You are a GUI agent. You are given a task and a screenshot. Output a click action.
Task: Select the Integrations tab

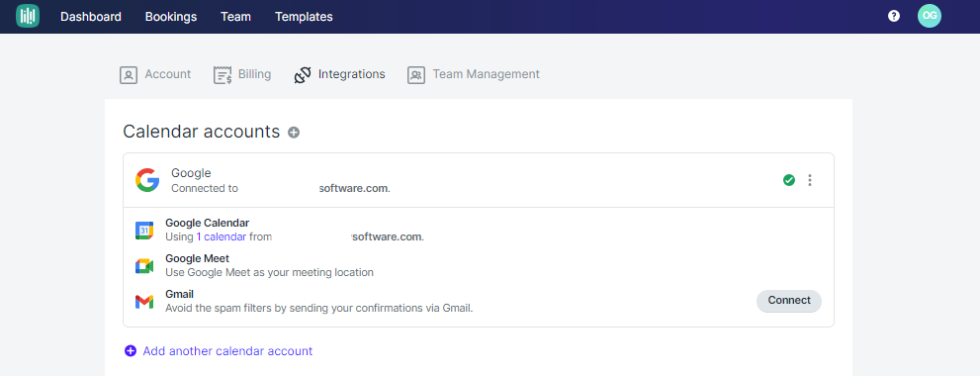coord(339,74)
